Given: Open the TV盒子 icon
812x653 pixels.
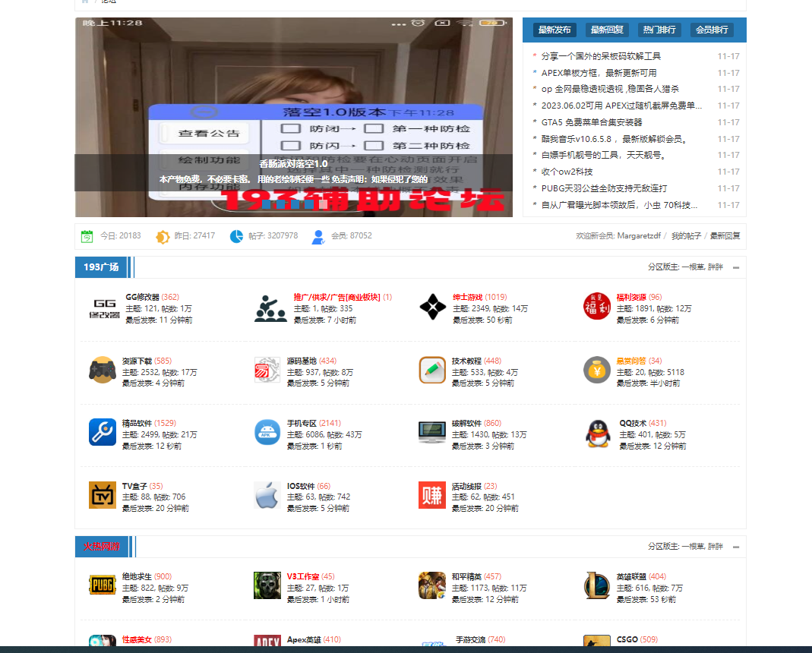Looking at the screenshot, I should 103,495.
